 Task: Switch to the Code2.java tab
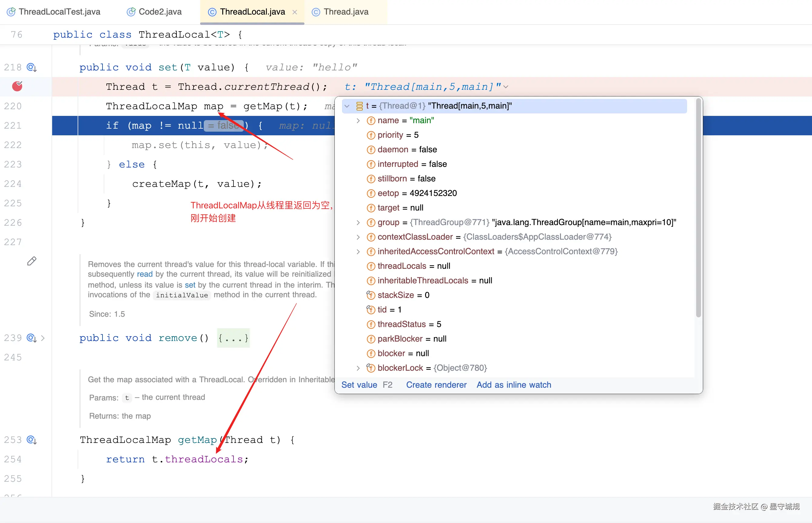[x=159, y=12]
